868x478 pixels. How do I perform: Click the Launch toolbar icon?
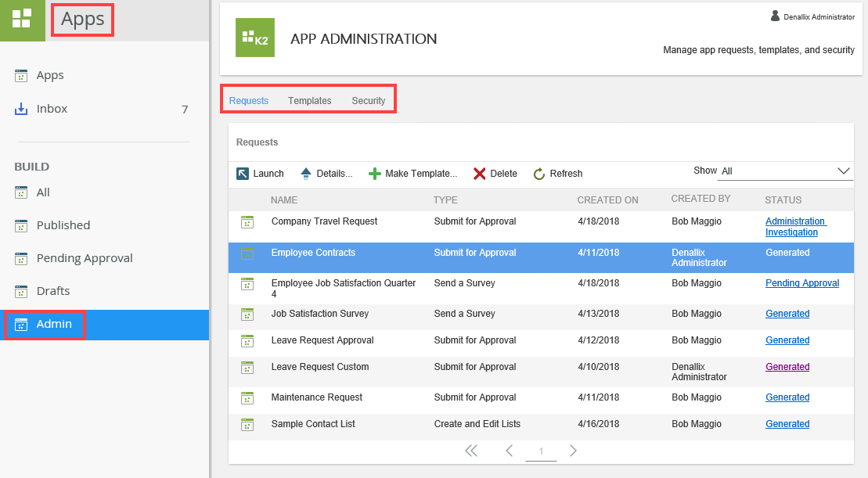point(243,174)
